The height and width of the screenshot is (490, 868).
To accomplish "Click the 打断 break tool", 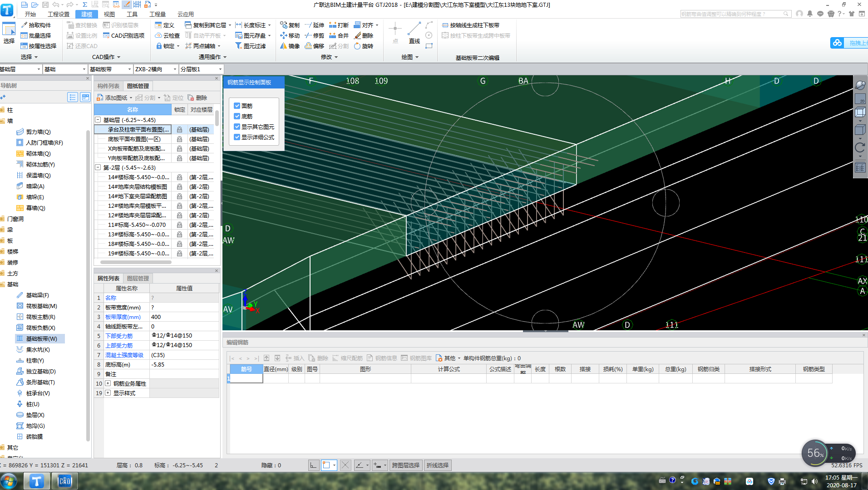I will point(339,25).
